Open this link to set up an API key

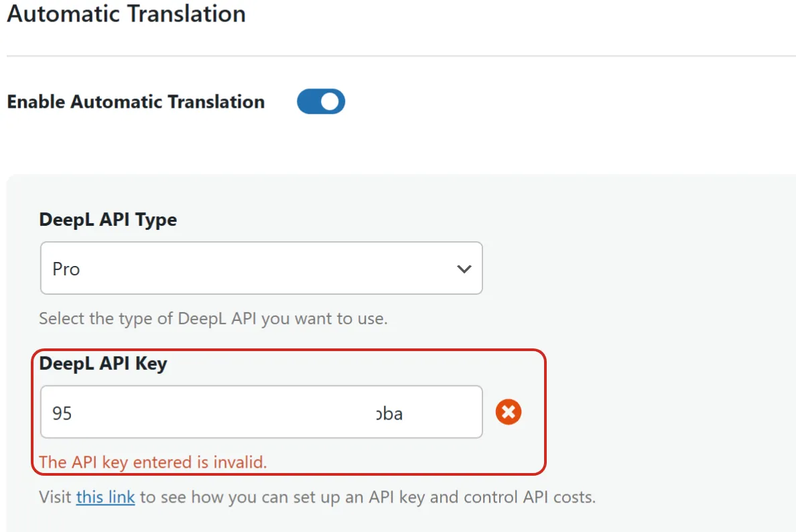[105, 497]
